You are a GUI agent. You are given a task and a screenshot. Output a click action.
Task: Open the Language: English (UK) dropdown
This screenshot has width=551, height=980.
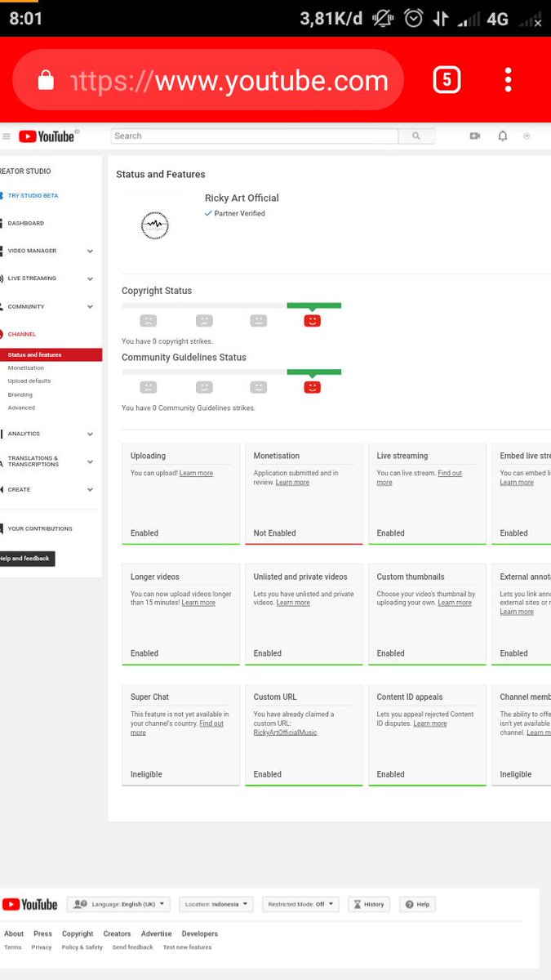pos(118,904)
